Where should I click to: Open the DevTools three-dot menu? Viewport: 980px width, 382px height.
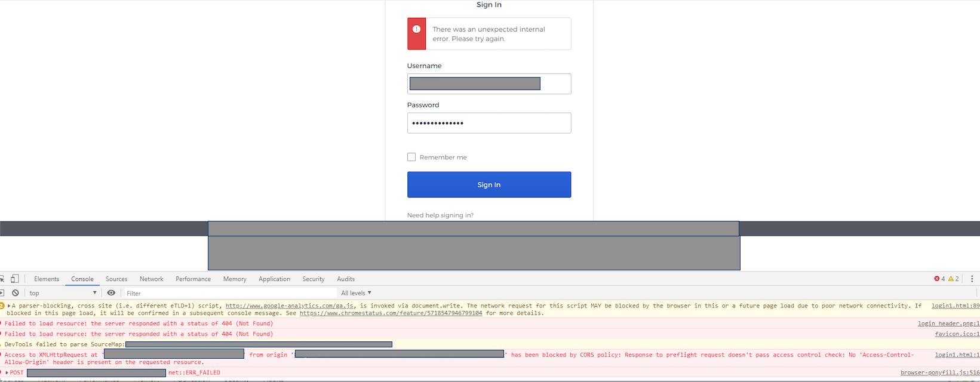coord(972,279)
